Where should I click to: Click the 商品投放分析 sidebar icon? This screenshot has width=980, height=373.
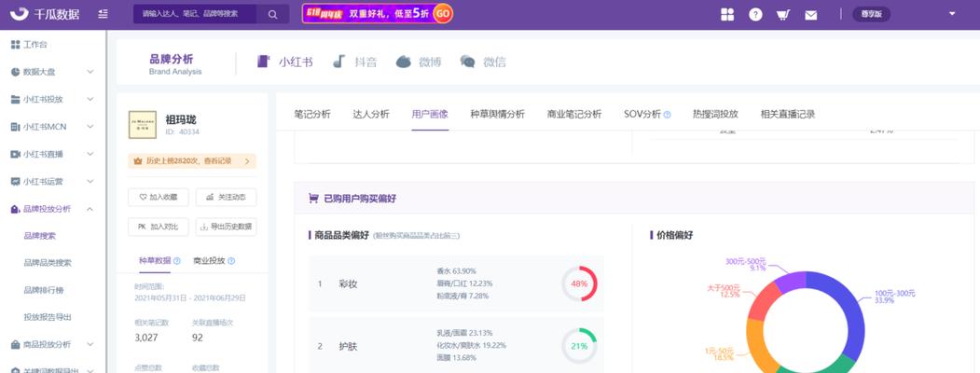pyautogui.click(x=16, y=344)
